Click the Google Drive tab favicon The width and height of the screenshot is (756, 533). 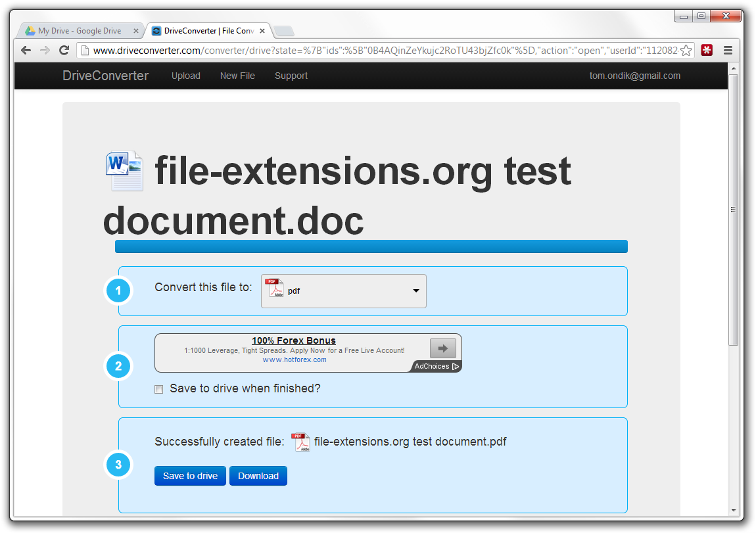pyautogui.click(x=30, y=30)
